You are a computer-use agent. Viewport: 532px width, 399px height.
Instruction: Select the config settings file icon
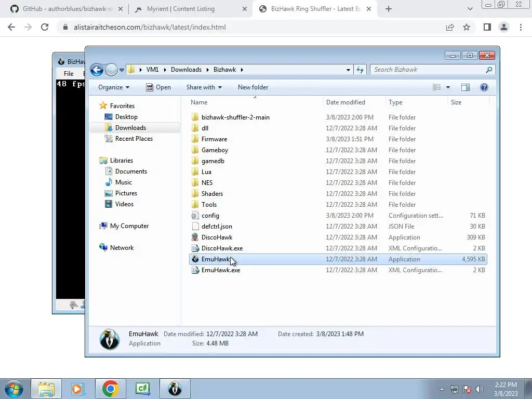tap(195, 216)
